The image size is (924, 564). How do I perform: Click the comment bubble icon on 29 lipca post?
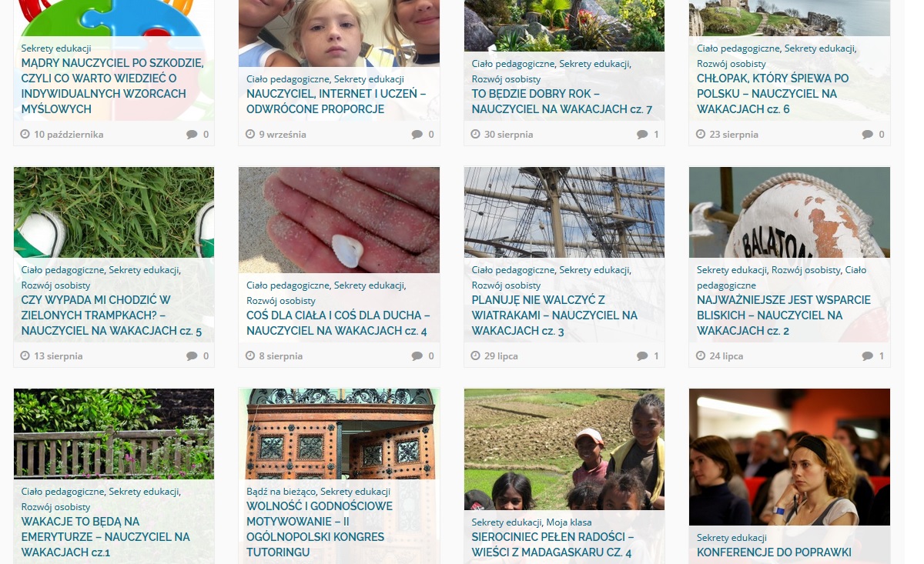click(642, 356)
